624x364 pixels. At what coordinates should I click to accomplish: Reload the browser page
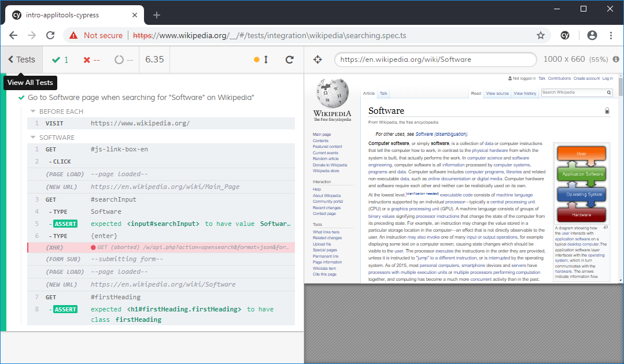(50, 35)
